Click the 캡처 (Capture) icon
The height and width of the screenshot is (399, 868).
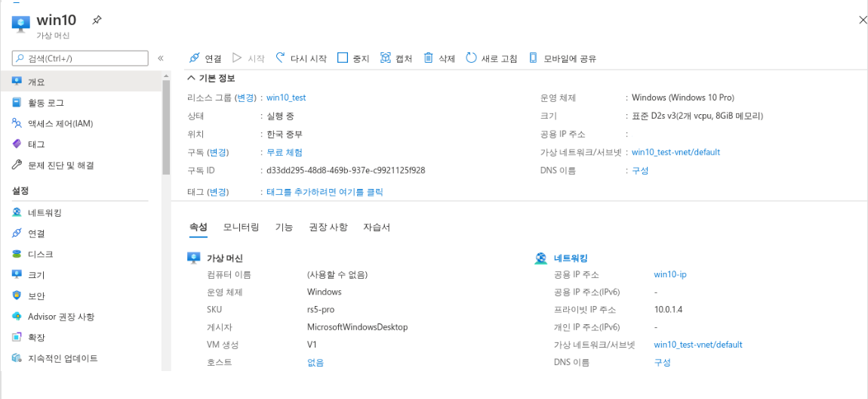click(x=386, y=57)
